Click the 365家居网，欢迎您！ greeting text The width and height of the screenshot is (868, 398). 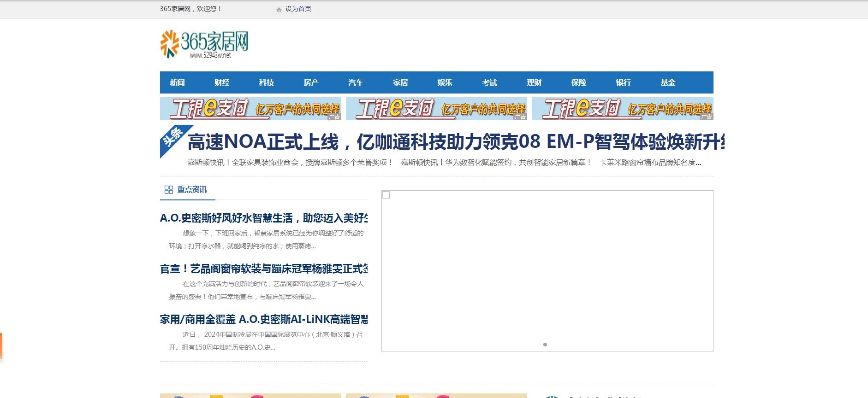click(x=190, y=9)
